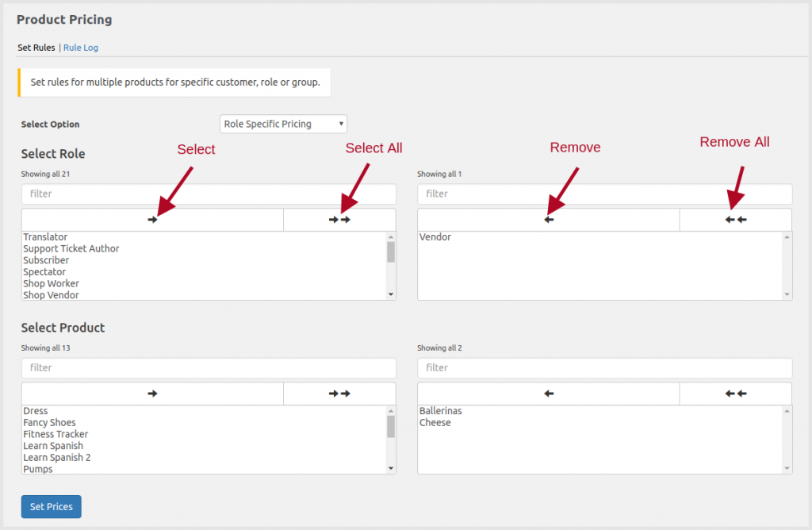The height and width of the screenshot is (530, 812).
Task: Click single-arrow select button under Select Product
Action: (x=152, y=394)
